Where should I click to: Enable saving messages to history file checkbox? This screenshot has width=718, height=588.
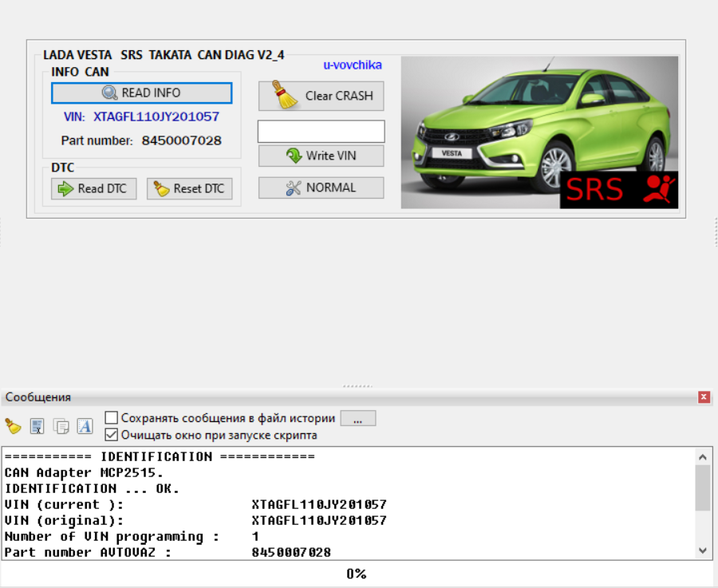(111, 417)
